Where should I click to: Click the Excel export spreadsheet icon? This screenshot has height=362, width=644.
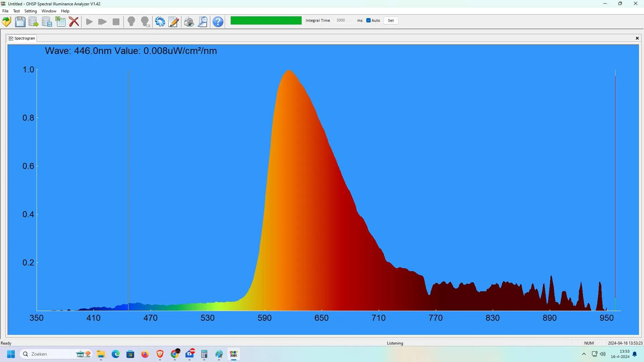click(x=60, y=22)
